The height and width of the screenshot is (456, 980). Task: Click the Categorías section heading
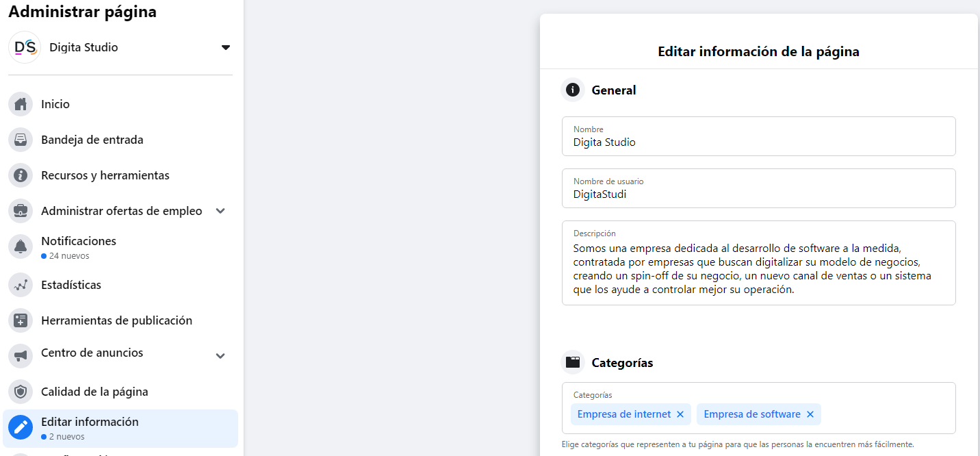coord(622,362)
